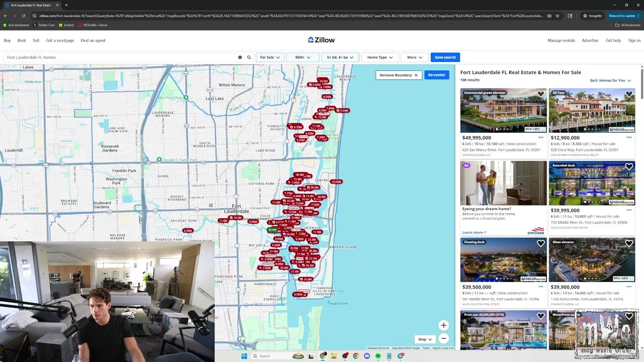Open the $5M+ price filter
This screenshot has width=644, height=362.
coord(302,57)
